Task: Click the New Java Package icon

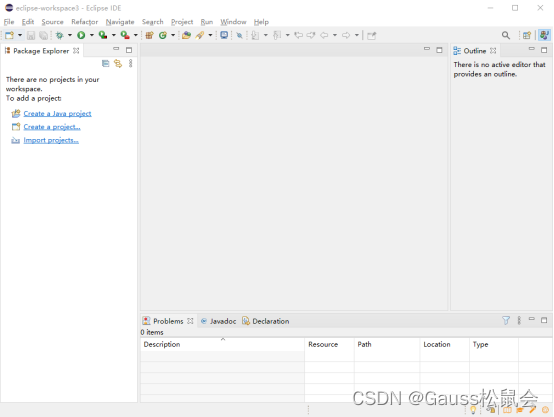Action: pos(149,35)
